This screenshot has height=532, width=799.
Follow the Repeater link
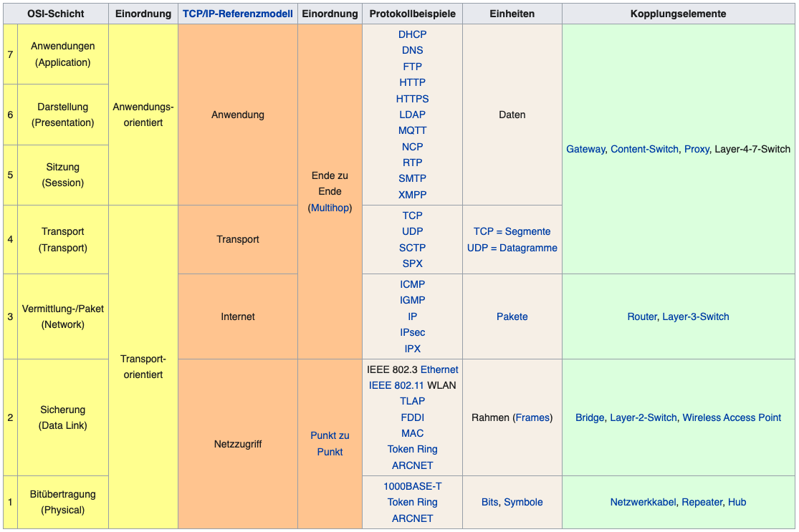702,502
